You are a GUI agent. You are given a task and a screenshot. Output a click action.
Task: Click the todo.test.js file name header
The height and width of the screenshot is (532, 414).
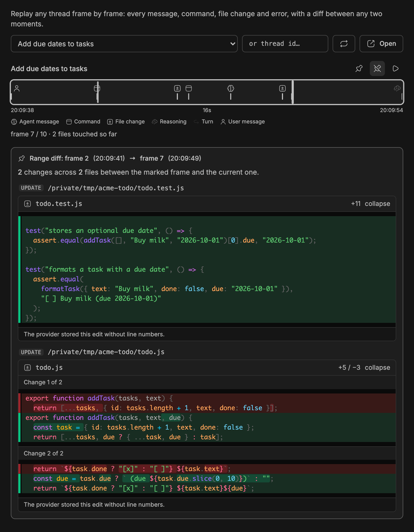tap(59, 204)
